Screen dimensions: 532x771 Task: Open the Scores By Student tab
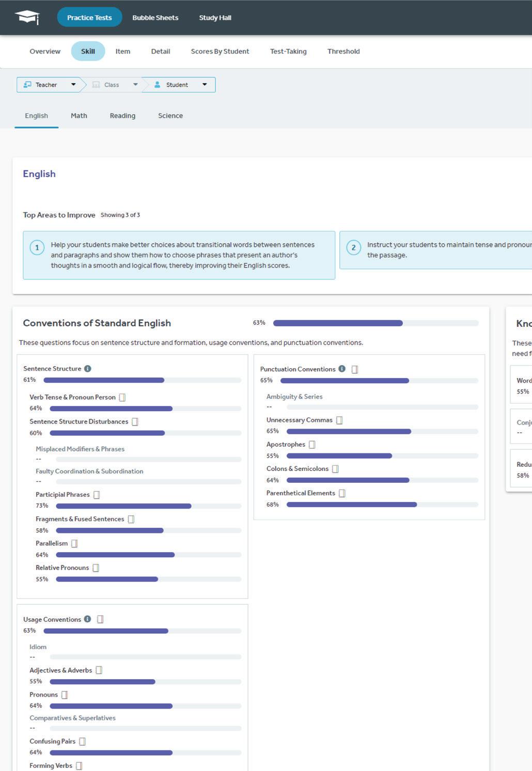coord(220,51)
